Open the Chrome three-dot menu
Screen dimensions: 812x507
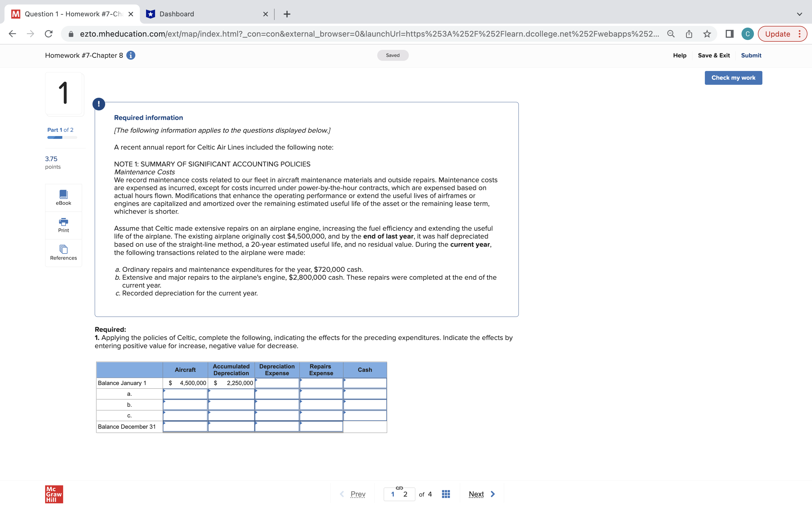click(800, 34)
